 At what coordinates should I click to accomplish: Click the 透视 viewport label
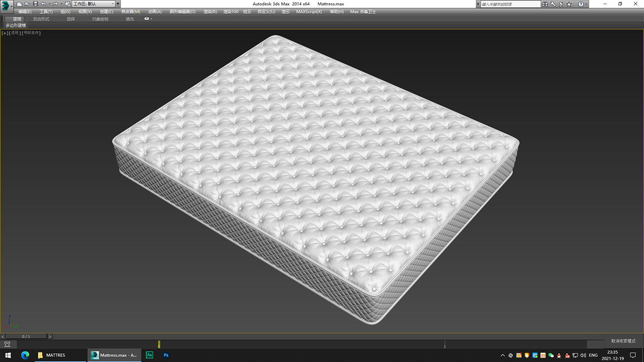pyautogui.click(x=15, y=33)
